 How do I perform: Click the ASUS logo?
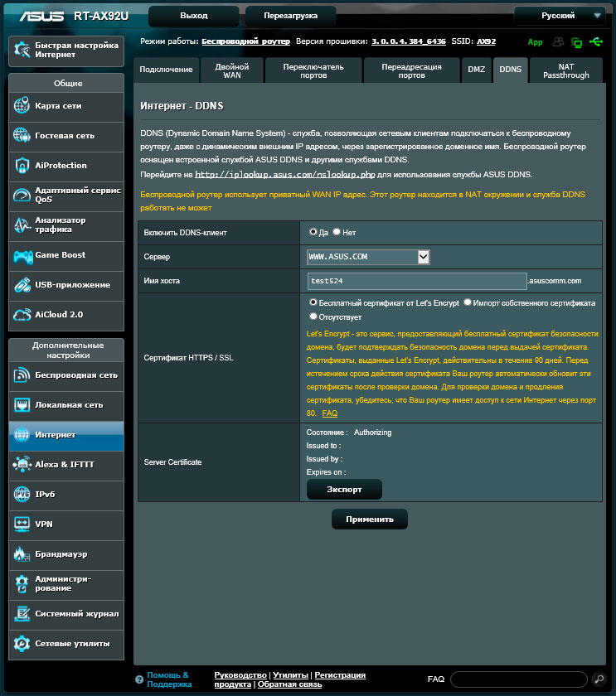tap(41, 16)
